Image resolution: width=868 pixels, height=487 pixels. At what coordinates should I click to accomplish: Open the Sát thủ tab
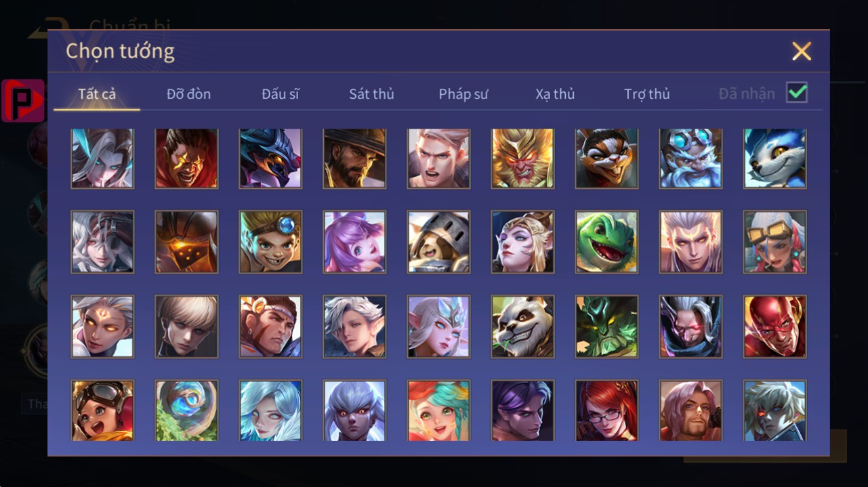[371, 94]
